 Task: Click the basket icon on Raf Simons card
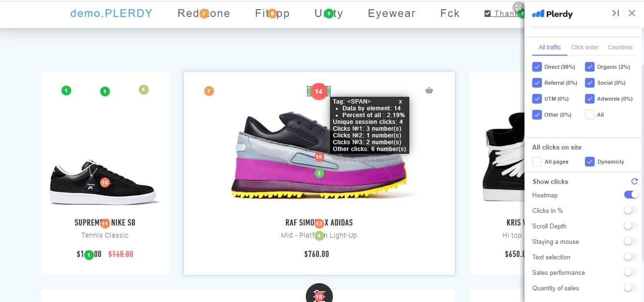coord(429,90)
